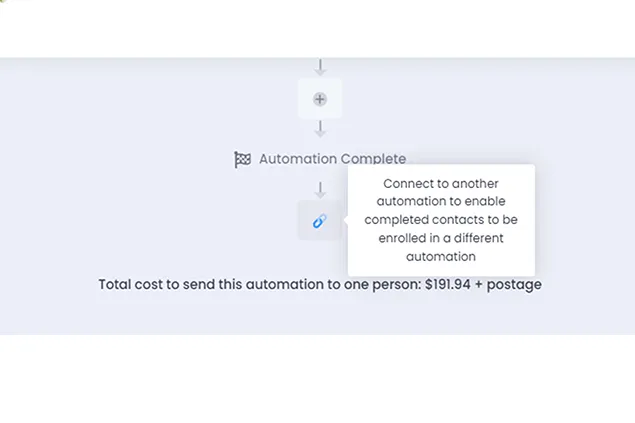Click the 'Connect to another' tooltip line
This screenshot has height=423, width=635.
(x=441, y=184)
